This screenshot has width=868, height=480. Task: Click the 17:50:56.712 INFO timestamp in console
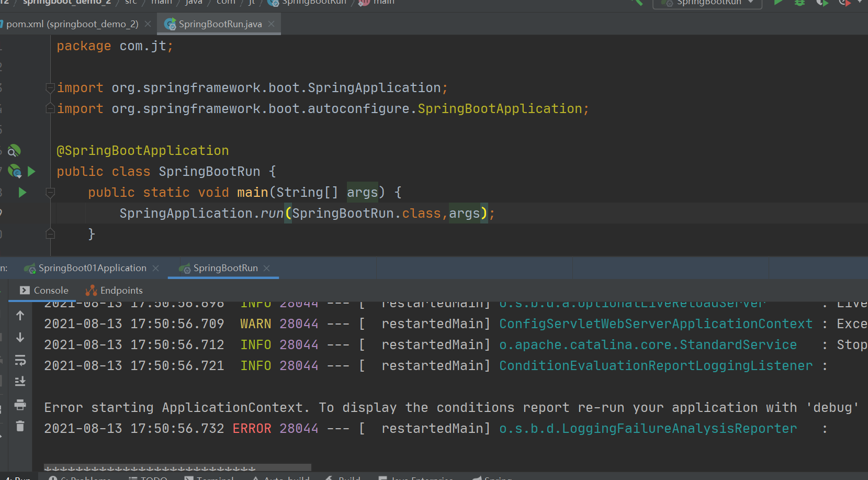pyautogui.click(x=134, y=345)
